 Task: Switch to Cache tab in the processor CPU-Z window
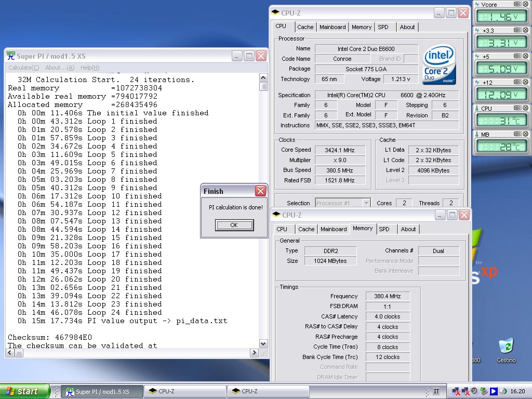305,27
